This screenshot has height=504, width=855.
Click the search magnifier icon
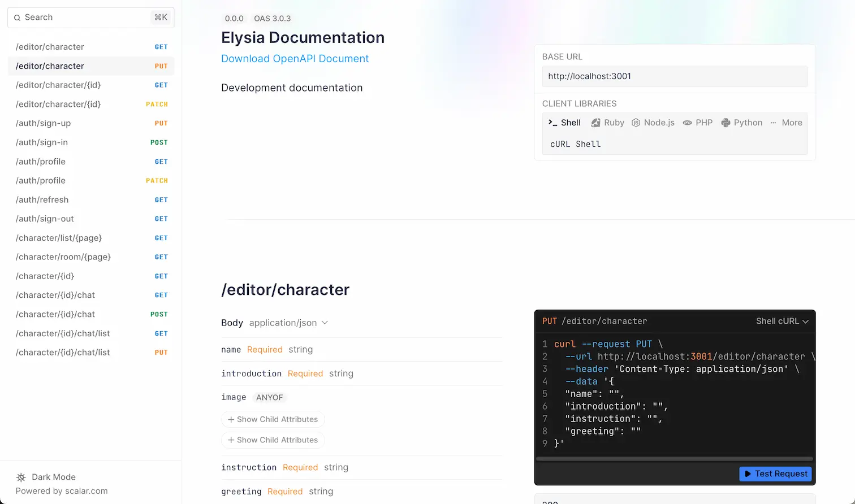click(18, 18)
